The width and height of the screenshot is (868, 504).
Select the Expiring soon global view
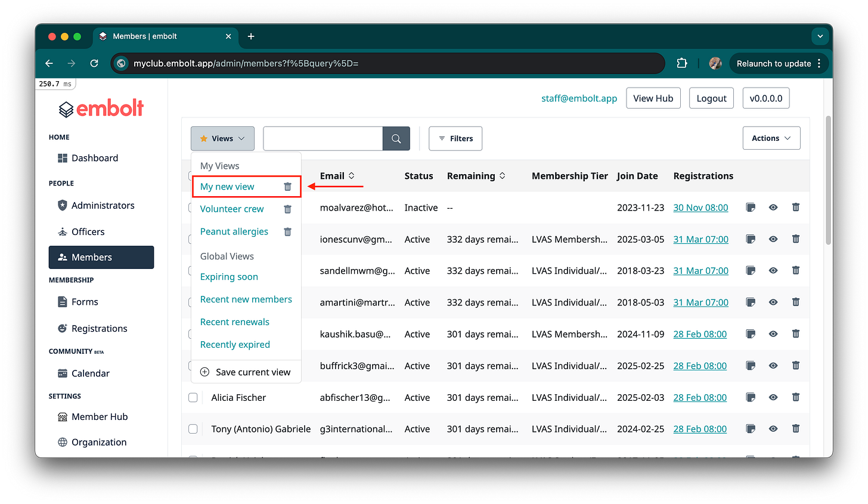pyautogui.click(x=229, y=277)
